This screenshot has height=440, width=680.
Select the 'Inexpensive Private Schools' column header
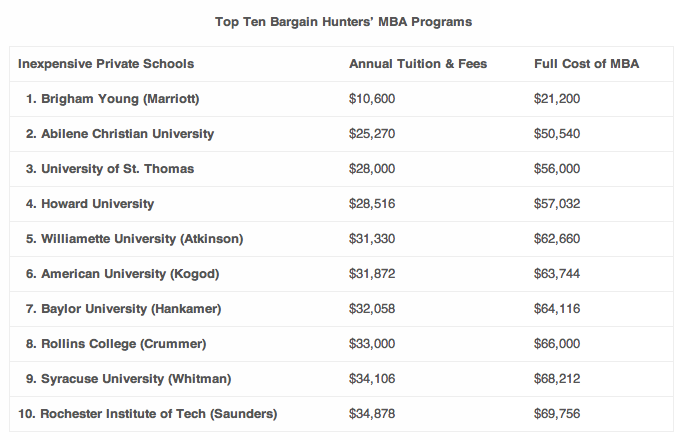click(x=106, y=64)
